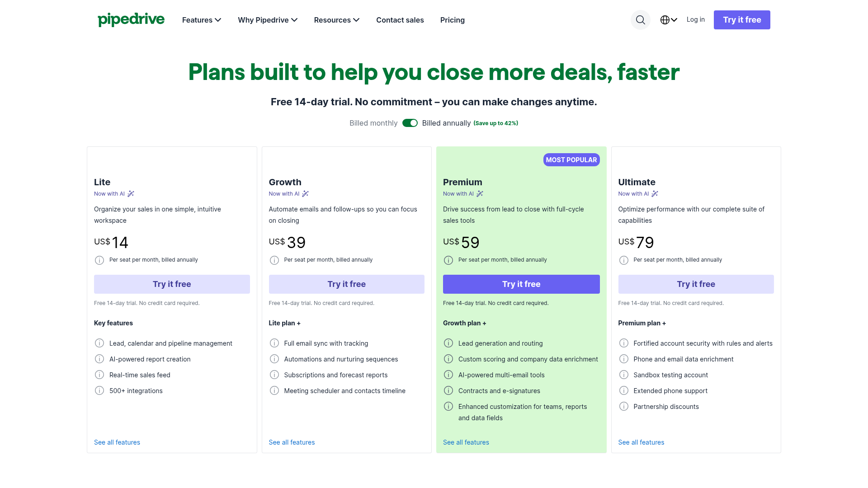Open info for Lead, calendar and pipeline management

click(x=99, y=343)
